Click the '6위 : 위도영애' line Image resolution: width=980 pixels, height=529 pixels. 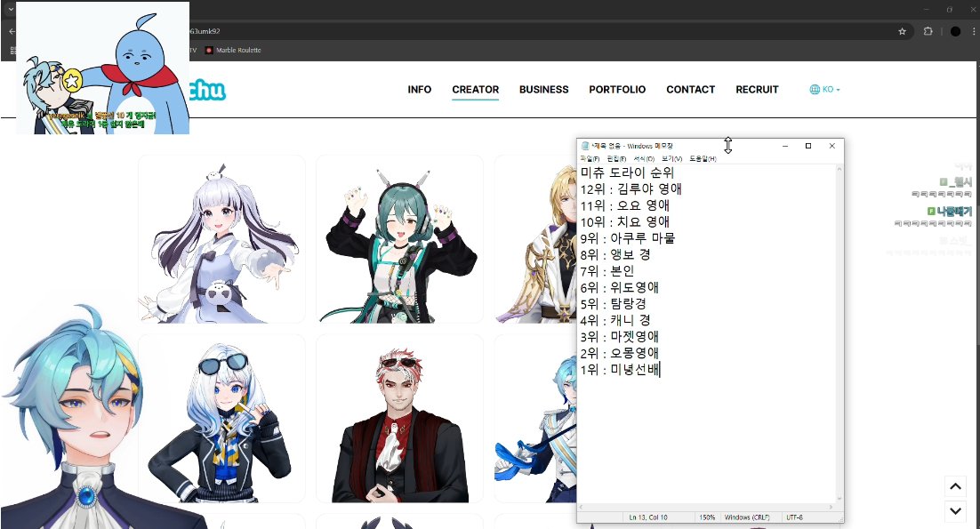pos(619,287)
